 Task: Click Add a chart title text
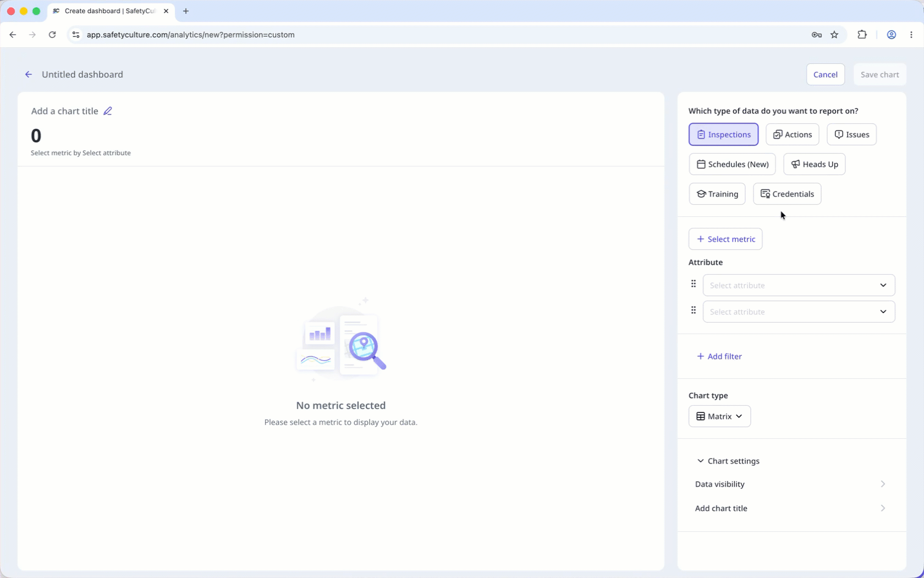[x=64, y=111]
